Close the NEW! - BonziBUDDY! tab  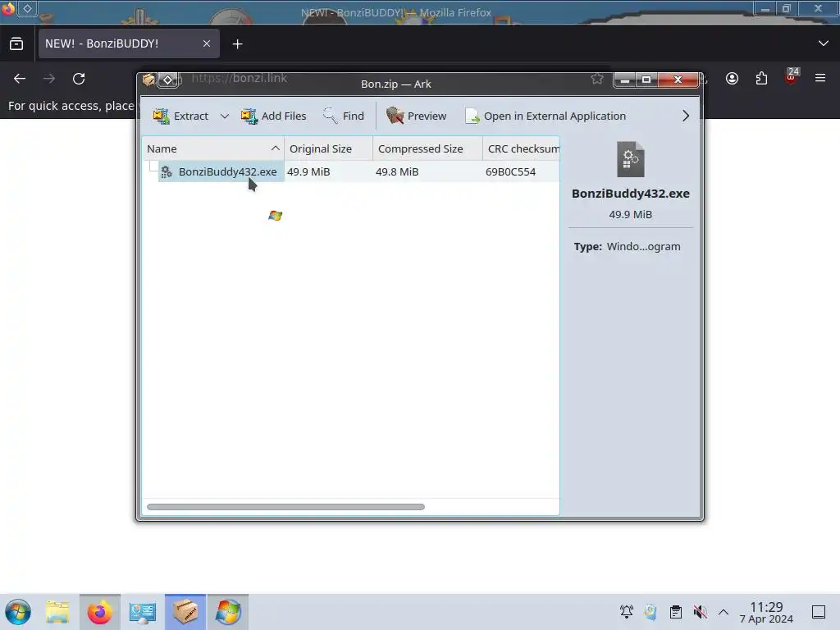tap(207, 44)
